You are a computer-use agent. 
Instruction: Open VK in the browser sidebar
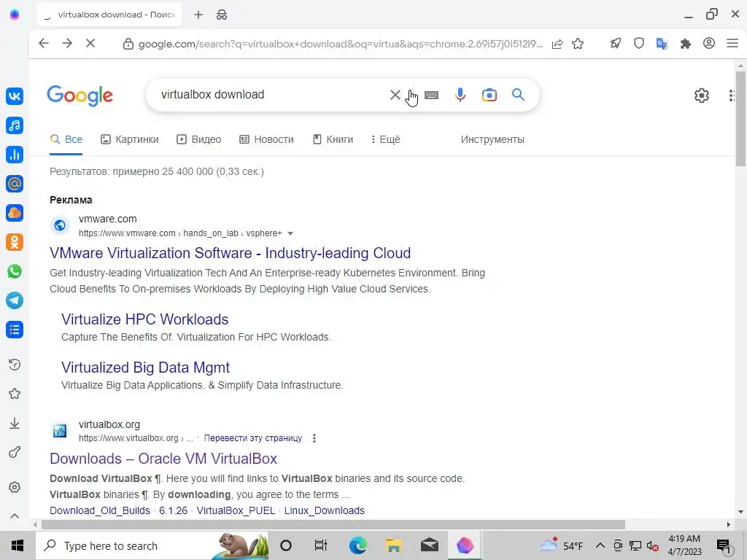coord(15,96)
